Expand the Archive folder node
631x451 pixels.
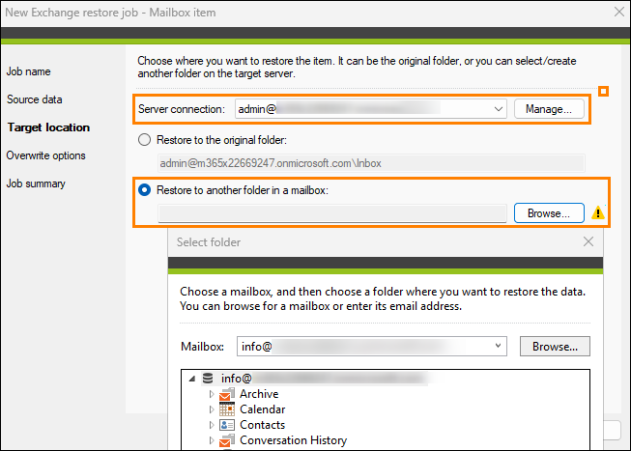[211, 394]
